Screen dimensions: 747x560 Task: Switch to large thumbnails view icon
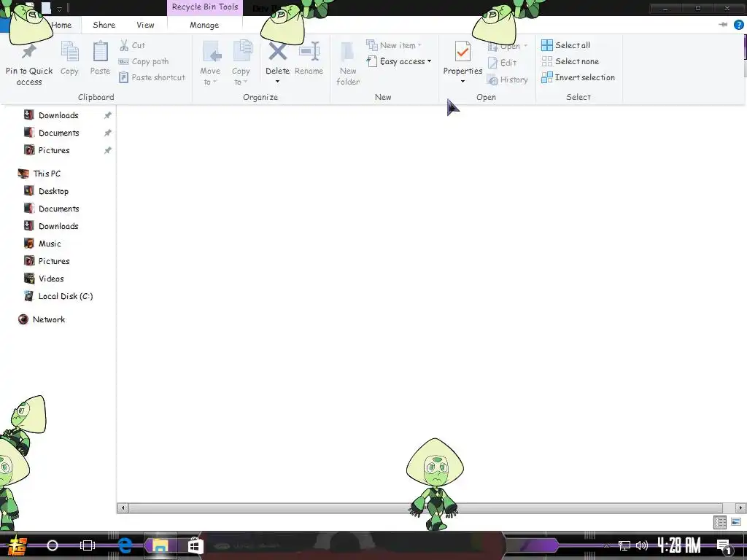click(736, 522)
